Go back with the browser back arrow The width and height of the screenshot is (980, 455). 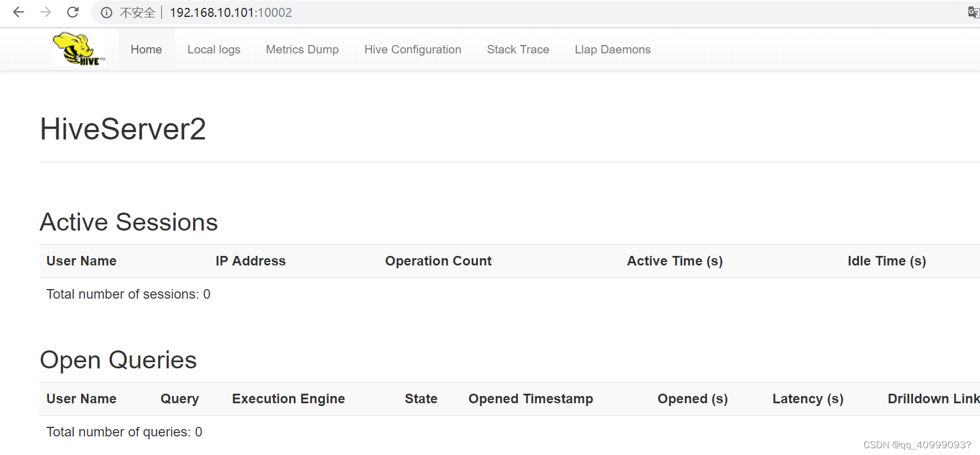19,12
